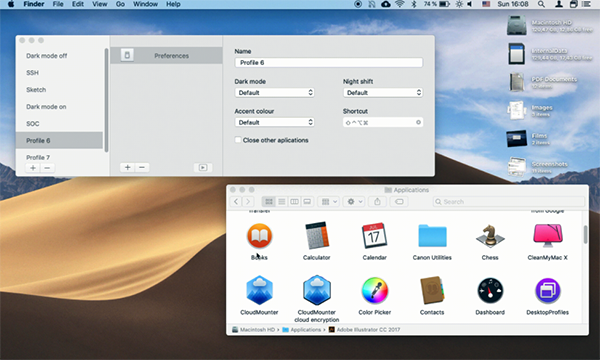Click the Preferences item icon in middle list

127,55
